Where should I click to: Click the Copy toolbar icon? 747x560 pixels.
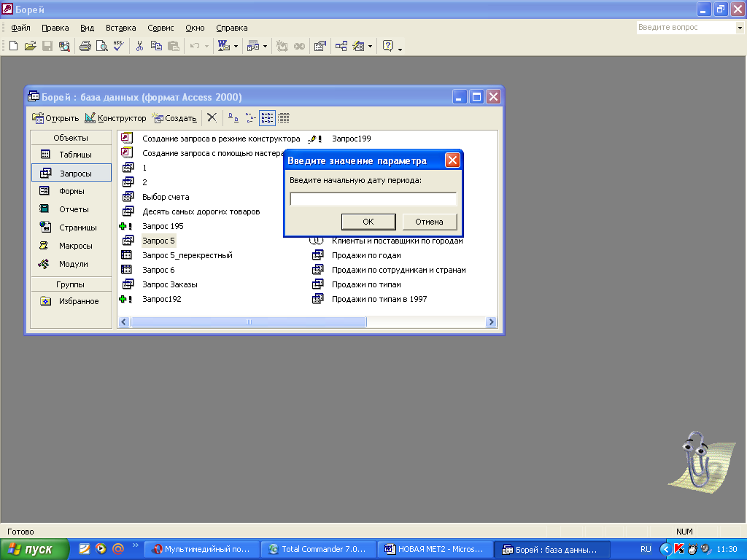(x=156, y=46)
